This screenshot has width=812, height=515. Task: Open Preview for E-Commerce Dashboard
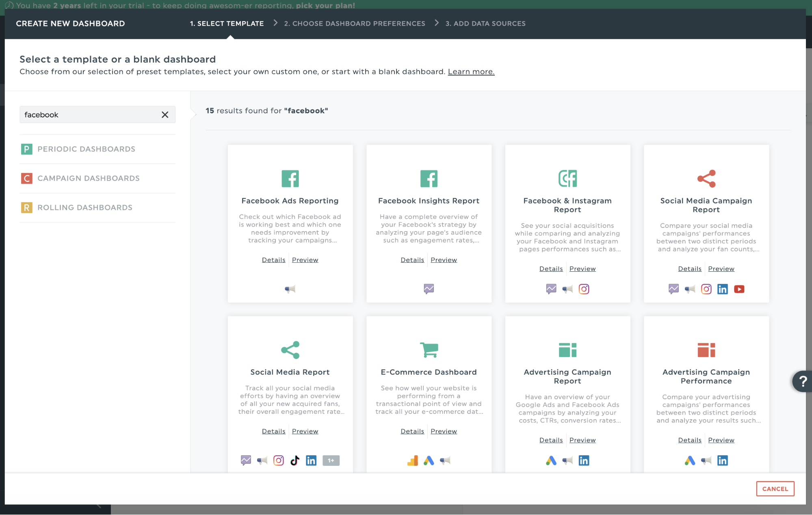[x=444, y=431]
